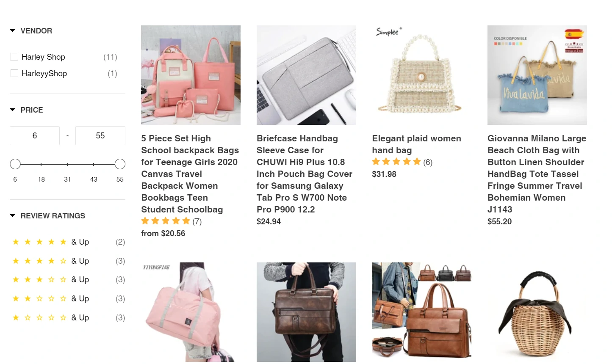
Task: Collapse the VENDOR filter section arrow
Action: (x=12, y=31)
